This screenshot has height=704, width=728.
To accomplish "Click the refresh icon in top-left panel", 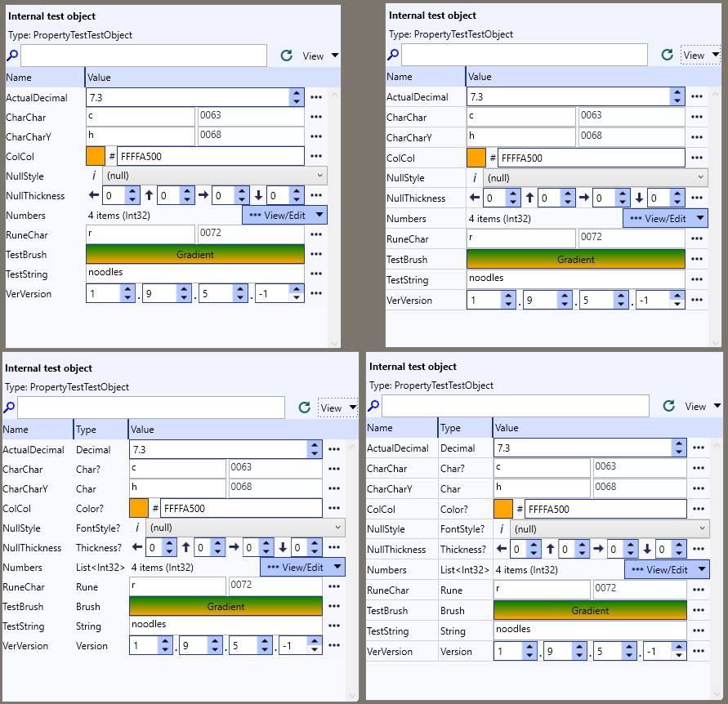I will 287,56.
